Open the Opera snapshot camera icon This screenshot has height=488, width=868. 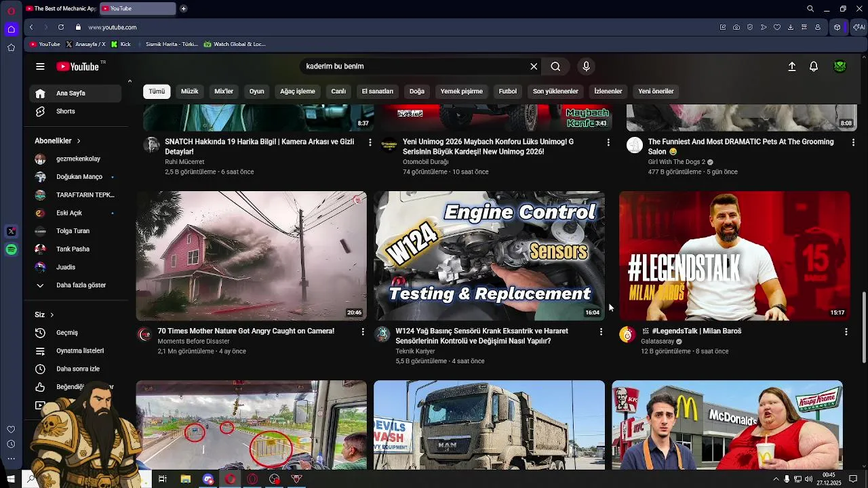[736, 27]
